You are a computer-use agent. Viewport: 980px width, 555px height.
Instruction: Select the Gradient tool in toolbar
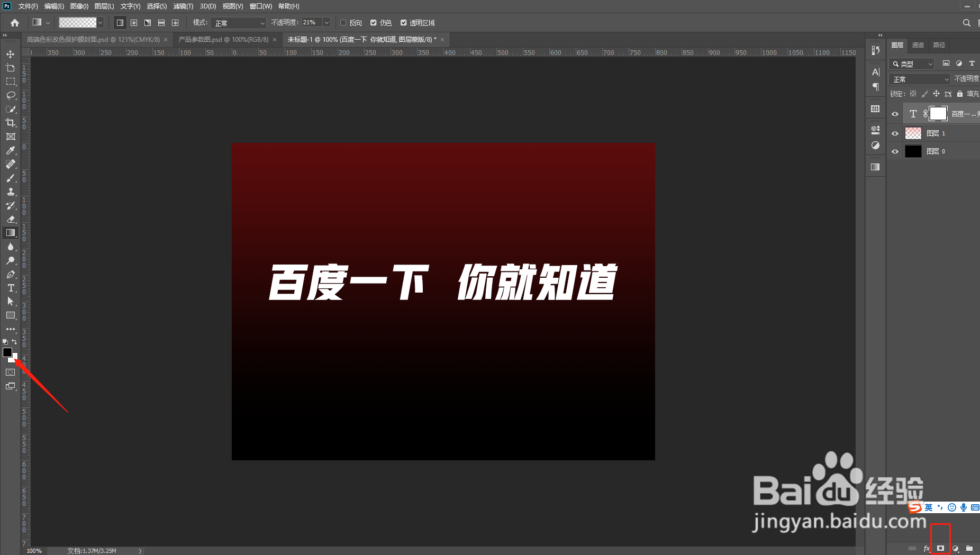point(10,233)
